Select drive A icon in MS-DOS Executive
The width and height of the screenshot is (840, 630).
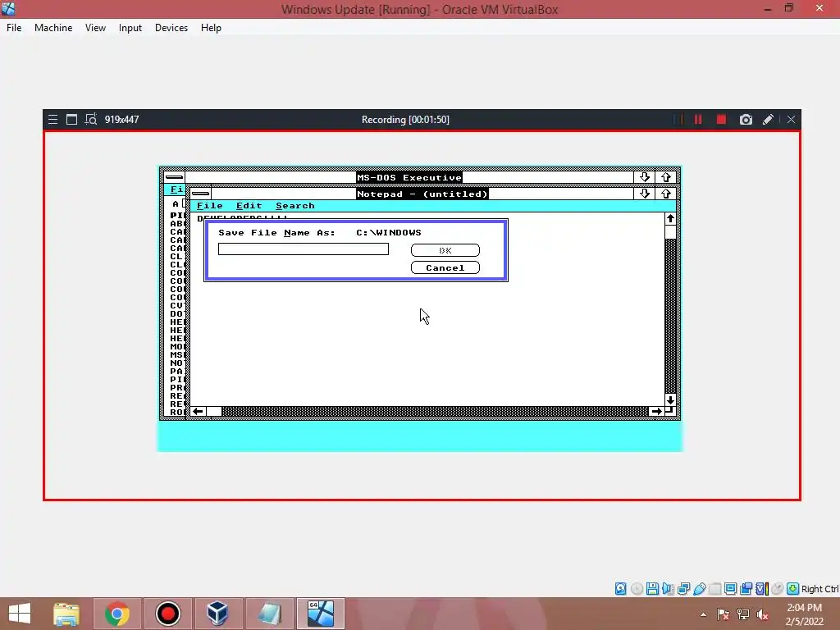(x=178, y=203)
